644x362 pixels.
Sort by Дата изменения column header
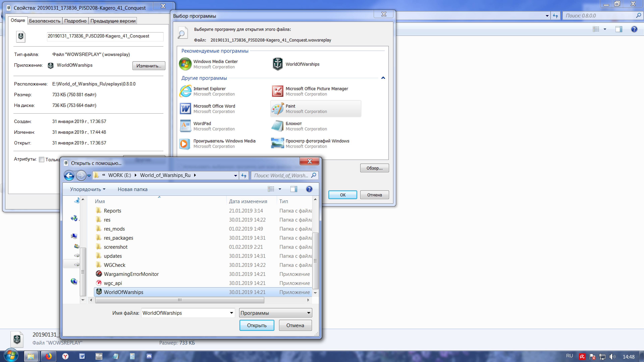pos(251,201)
